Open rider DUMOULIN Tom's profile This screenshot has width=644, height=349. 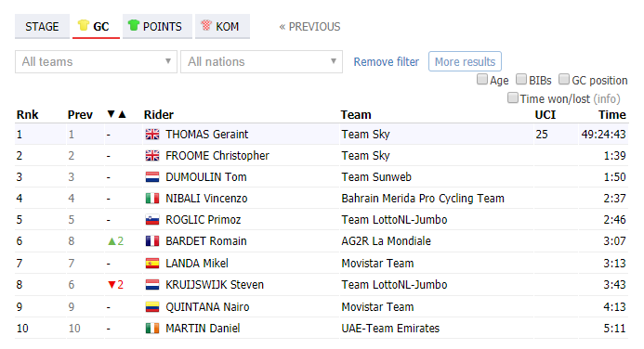[206, 177]
